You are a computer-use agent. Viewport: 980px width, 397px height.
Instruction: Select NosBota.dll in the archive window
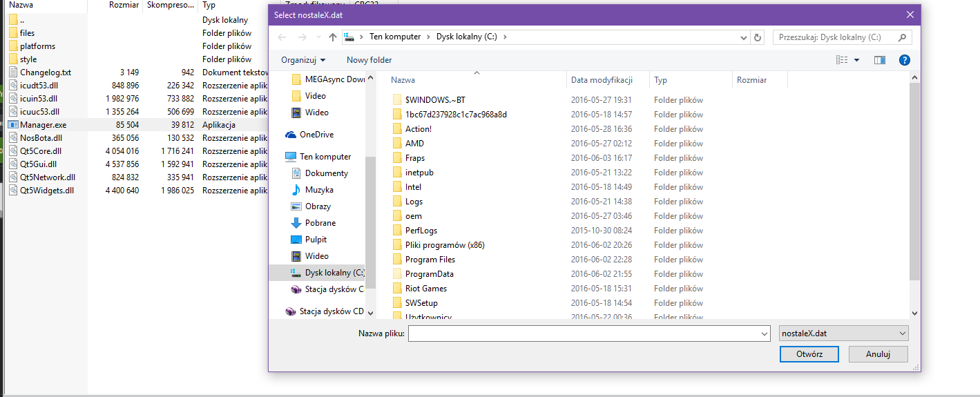41,138
